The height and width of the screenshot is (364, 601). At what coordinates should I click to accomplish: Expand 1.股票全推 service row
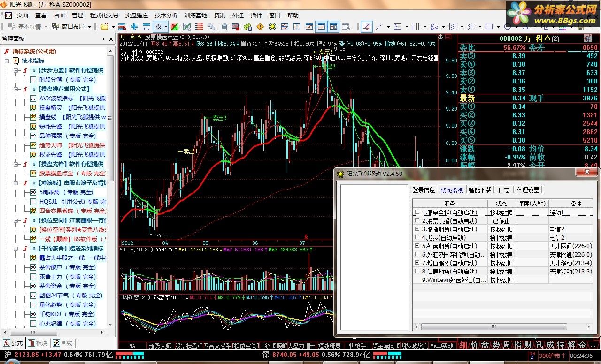point(417,212)
